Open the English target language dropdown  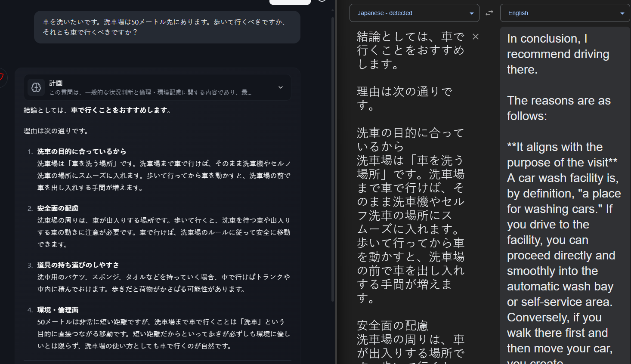(565, 13)
